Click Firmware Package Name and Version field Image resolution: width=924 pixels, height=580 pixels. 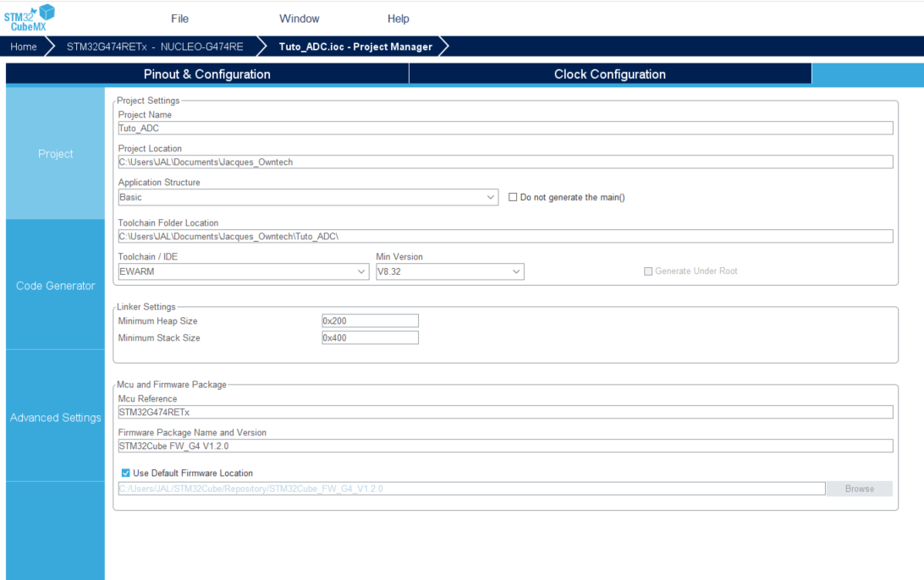point(505,446)
